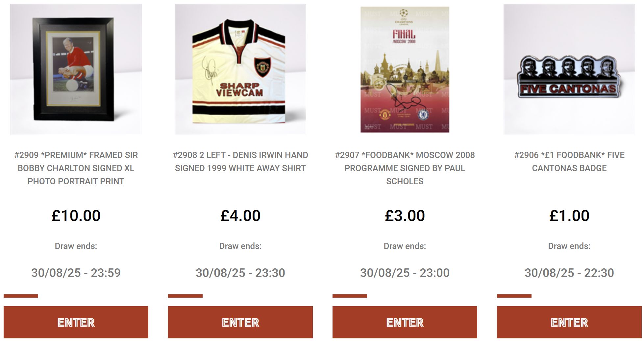Open the #2907 Paul Scholes programme title link
The image size is (644, 341).
405,168
